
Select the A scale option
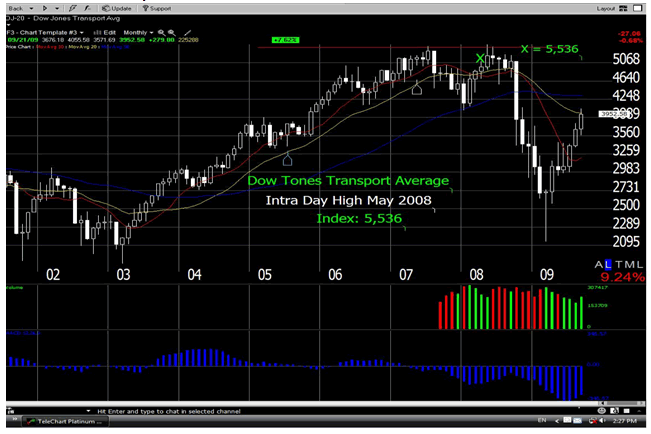599,265
